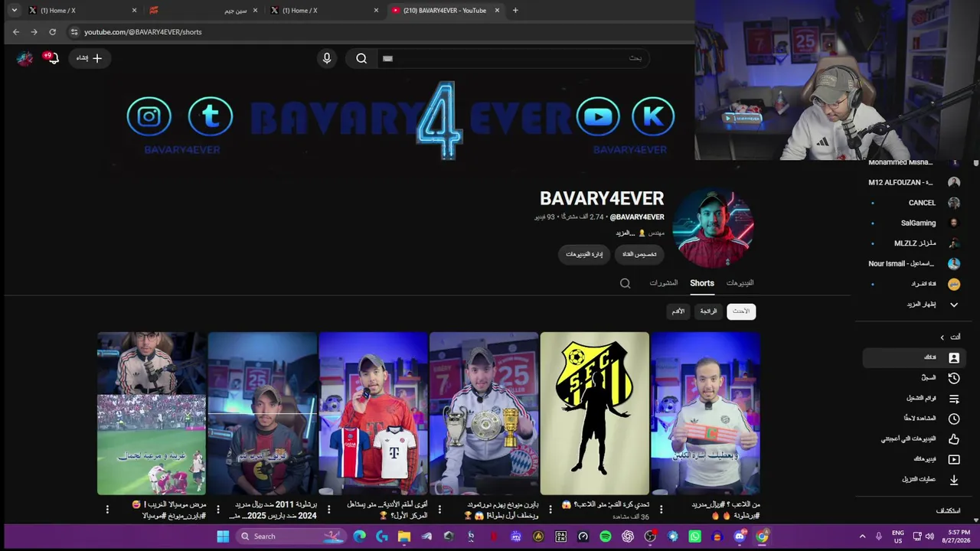Select the Latest sort chip

click(741, 311)
